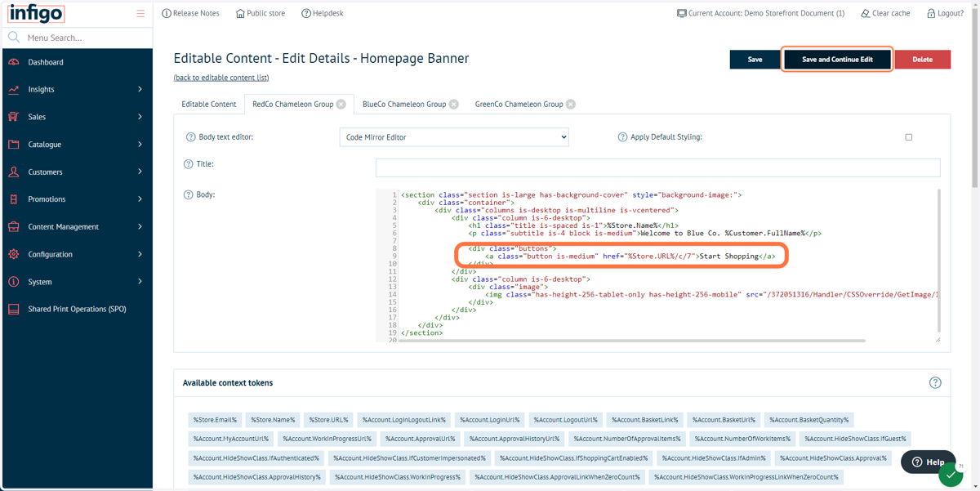Click the System info icon
Viewport: 980px width, 491px height.
(14, 282)
